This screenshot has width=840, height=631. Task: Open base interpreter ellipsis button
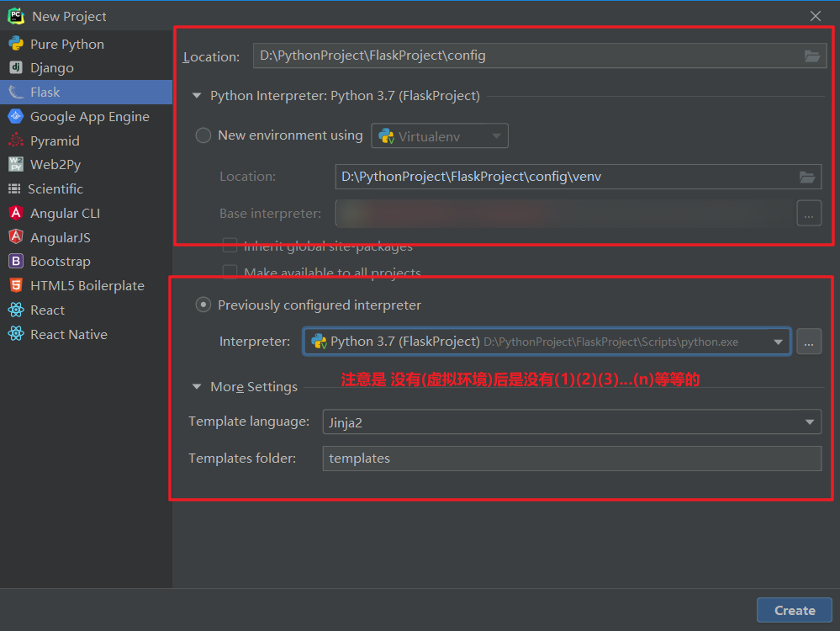pyautogui.click(x=809, y=214)
